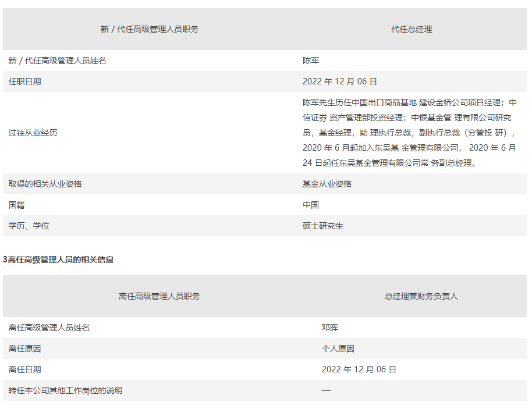Select the nationality value 中国
The height and width of the screenshot is (409, 532).
[311, 205]
